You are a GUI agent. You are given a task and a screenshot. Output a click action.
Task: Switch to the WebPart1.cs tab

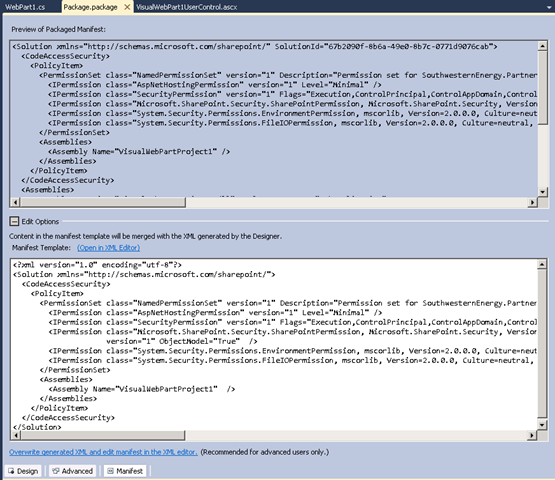click(x=25, y=7)
